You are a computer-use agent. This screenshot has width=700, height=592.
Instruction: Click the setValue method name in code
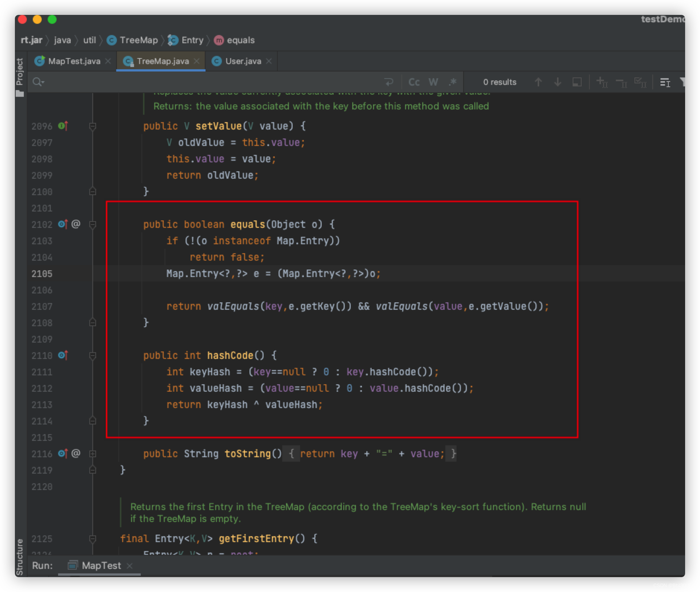click(219, 126)
